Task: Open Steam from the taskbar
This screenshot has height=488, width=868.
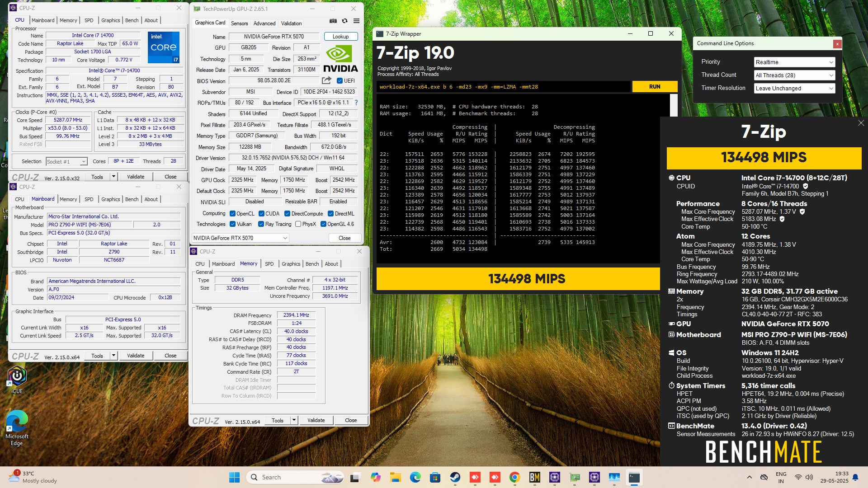Action: 455,477
